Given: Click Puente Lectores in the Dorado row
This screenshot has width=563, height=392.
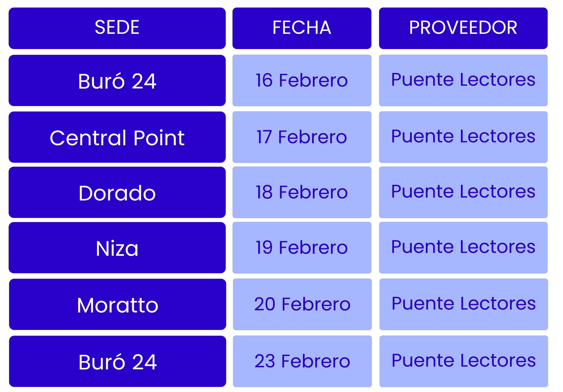Looking at the screenshot, I should click(463, 192).
